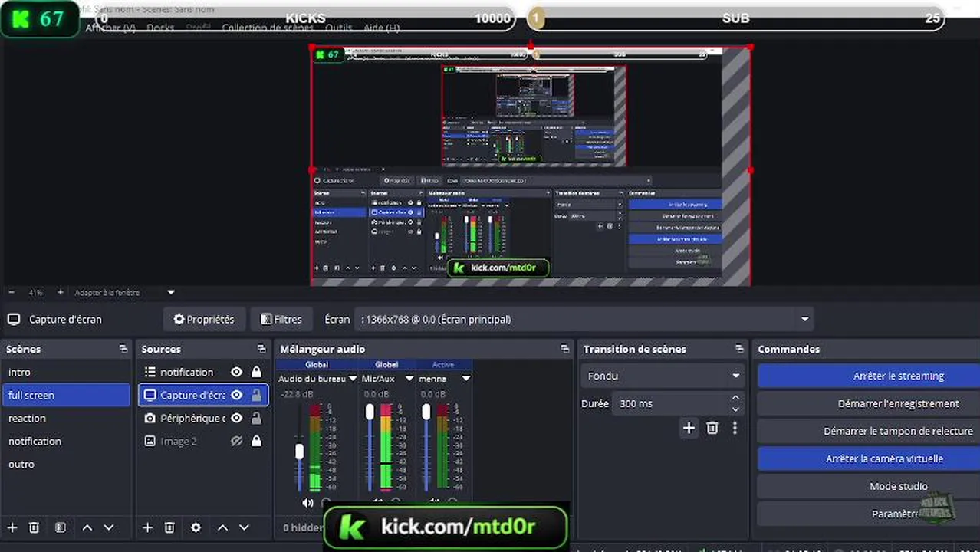Open the Écran display selection dropdown

(x=584, y=319)
